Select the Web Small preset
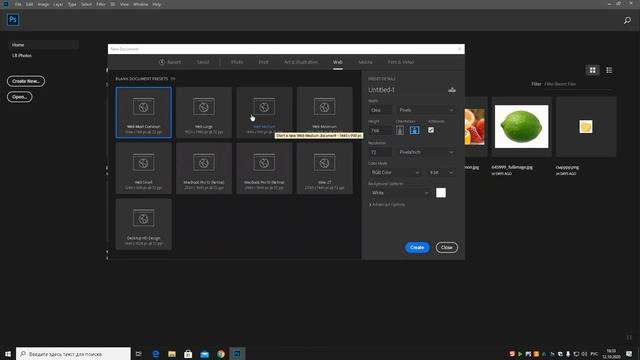The width and height of the screenshot is (640, 360). click(x=144, y=168)
